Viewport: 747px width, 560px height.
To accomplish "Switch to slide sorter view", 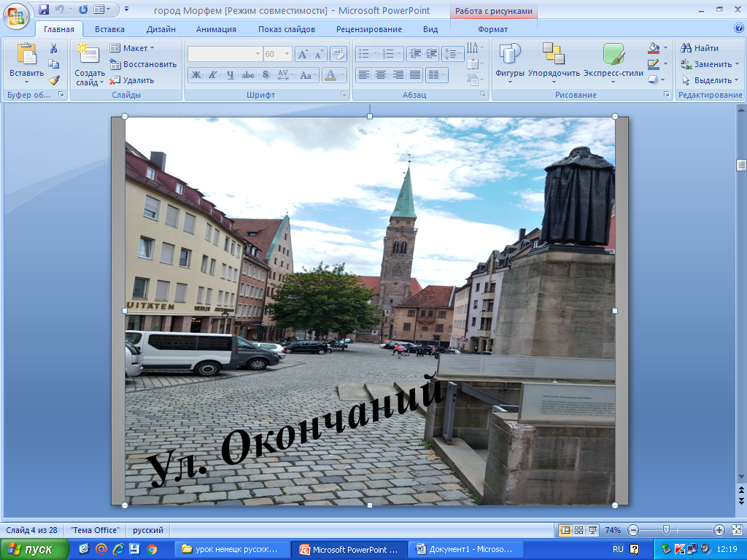I will pyautogui.click(x=578, y=530).
